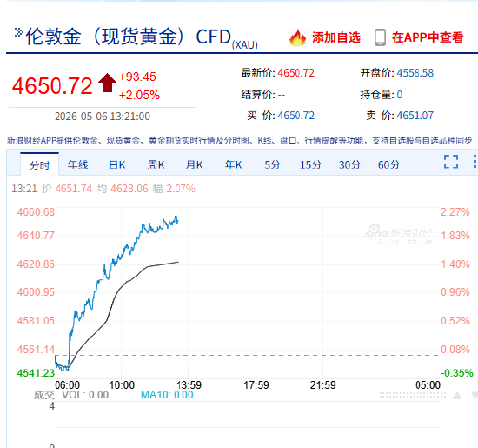This screenshot has height=448, width=478.
Task: Click the 买价 value 4650.72
Action: click(295, 116)
